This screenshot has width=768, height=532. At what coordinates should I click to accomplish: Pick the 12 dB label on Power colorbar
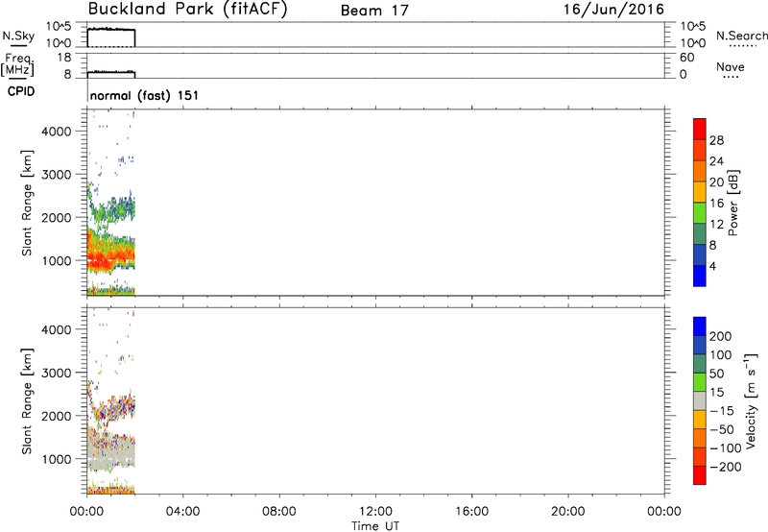click(x=716, y=225)
